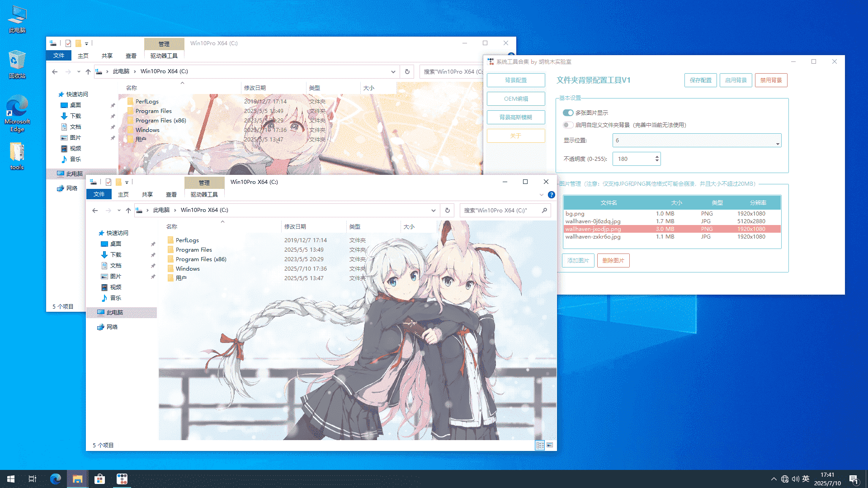Open recent locations dropdown in back Explorer
This screenshot has width=868, height=488.
(x=79, y=71)
